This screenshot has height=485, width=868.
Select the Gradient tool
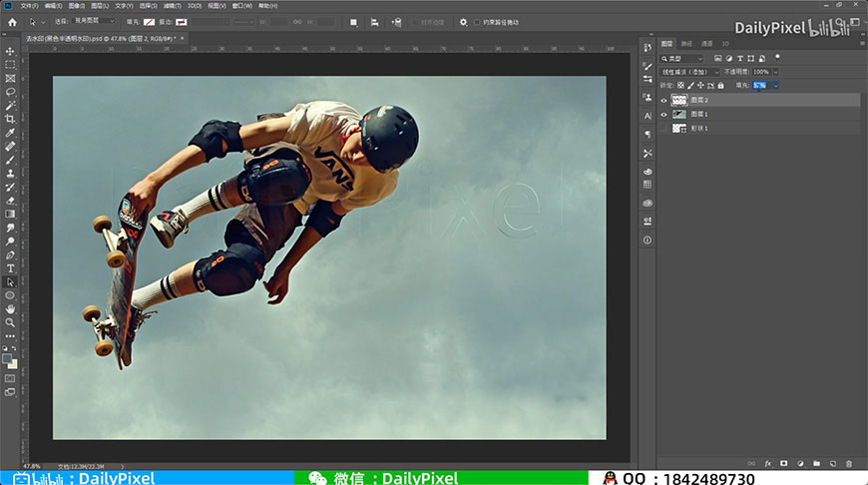click(10, 214)
